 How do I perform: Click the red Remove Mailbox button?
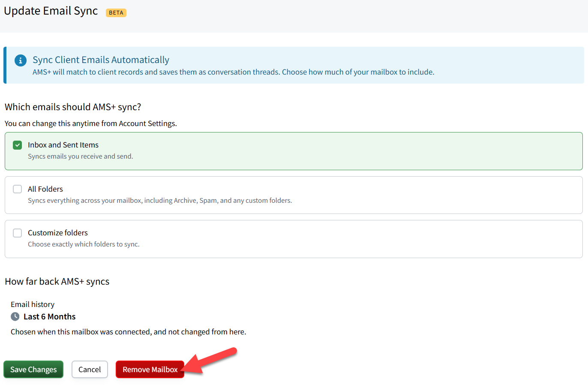(150, 370)
